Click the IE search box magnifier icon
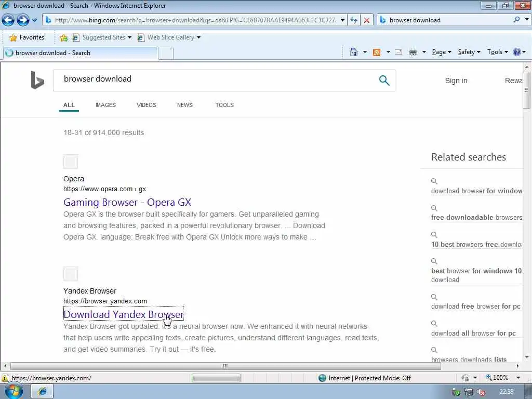 (516, 20)
